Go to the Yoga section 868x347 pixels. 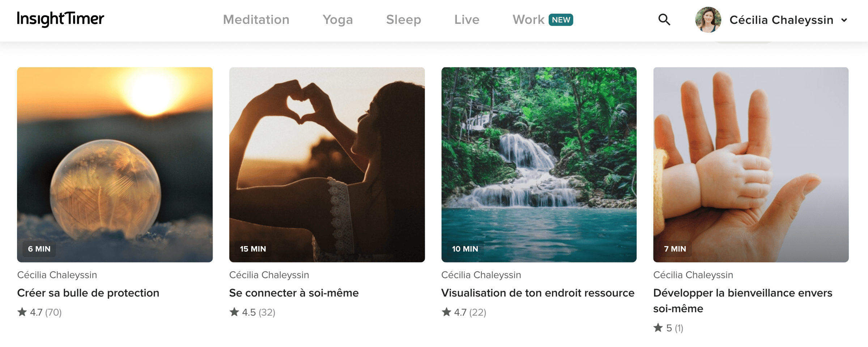[x=337, y=20]
